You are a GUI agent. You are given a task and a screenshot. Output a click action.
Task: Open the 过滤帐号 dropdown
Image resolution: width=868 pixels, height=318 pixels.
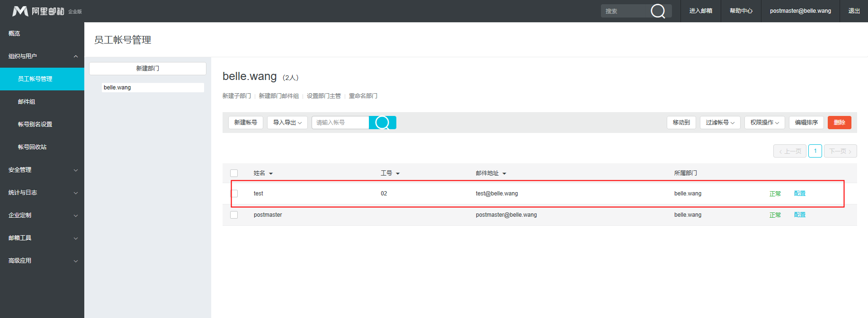tap(720, 123)
